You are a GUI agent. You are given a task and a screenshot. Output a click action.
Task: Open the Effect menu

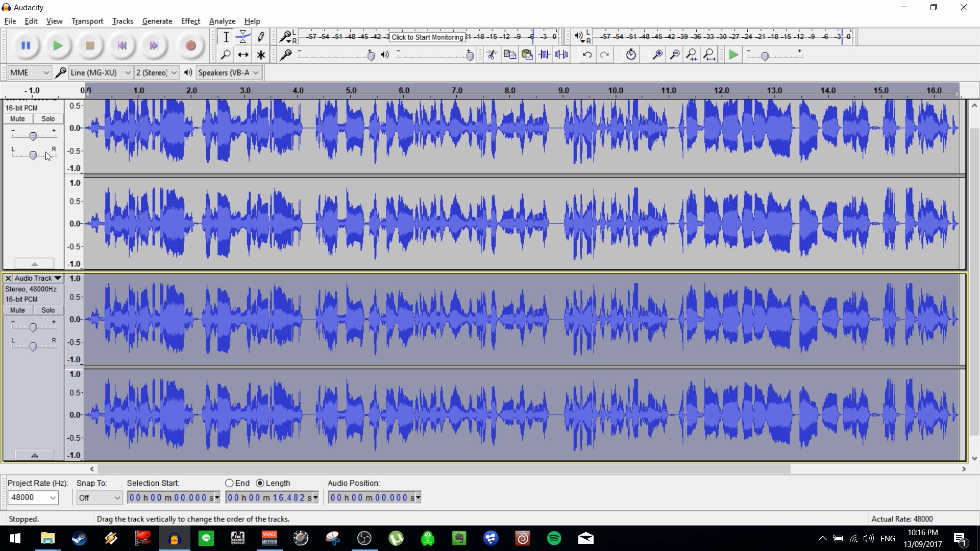(x=190, y=21)
